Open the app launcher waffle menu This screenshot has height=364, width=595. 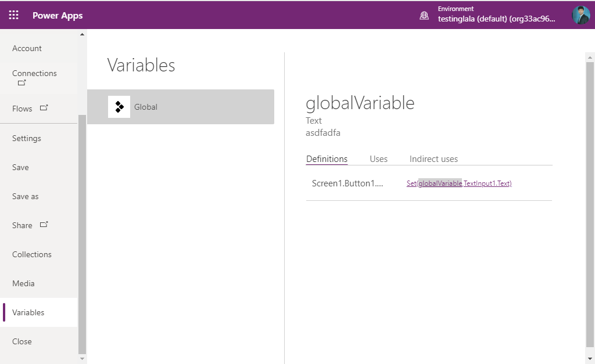pyautogui.click(x=13, y=15)
